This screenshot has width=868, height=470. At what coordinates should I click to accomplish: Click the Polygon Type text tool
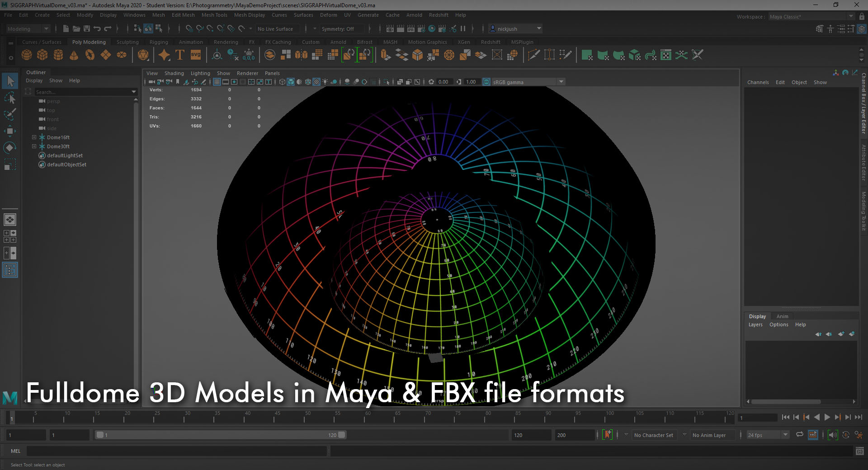click(x=179, y=55)
